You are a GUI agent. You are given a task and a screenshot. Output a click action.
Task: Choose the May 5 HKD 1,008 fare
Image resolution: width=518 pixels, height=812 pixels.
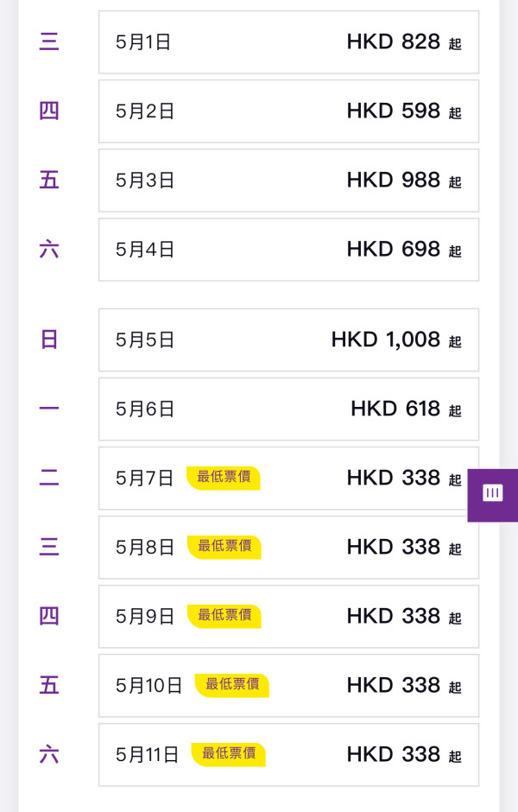click(288, 339)
